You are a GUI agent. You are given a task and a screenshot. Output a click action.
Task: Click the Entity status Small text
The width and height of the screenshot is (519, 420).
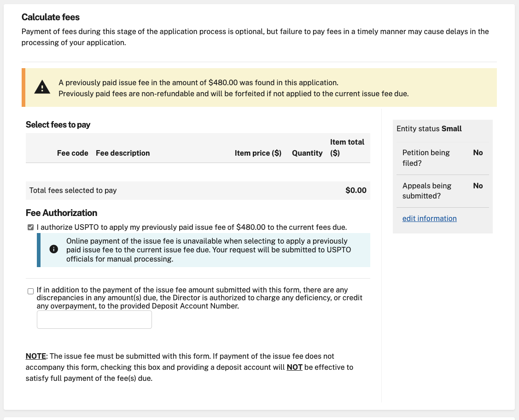(429, 129)
